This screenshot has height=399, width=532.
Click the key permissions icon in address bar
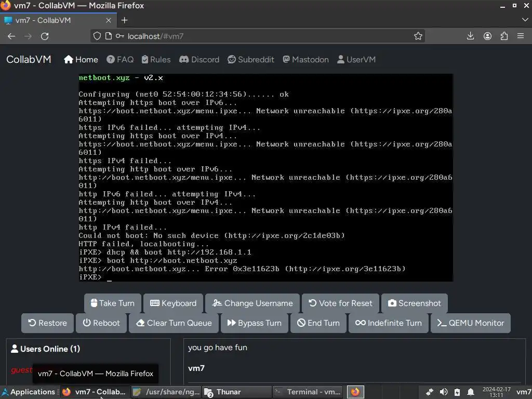point(120,36)
